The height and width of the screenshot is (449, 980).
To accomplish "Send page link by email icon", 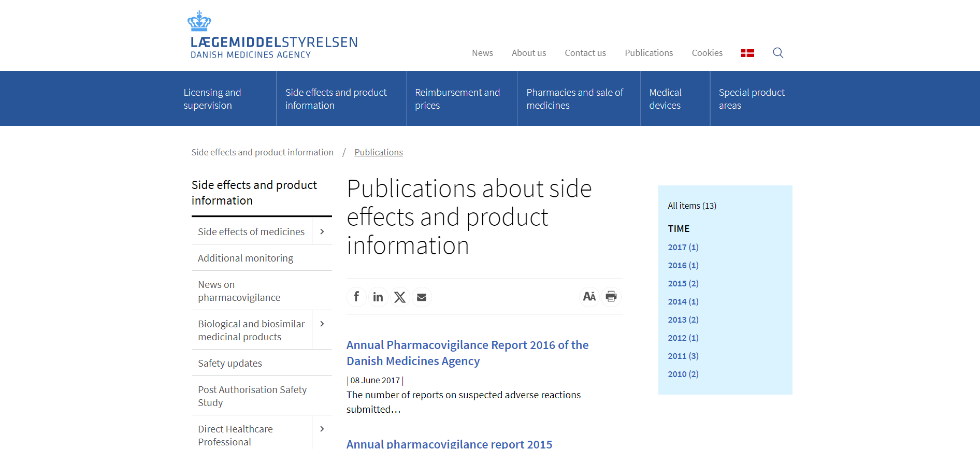I will 422,297.
